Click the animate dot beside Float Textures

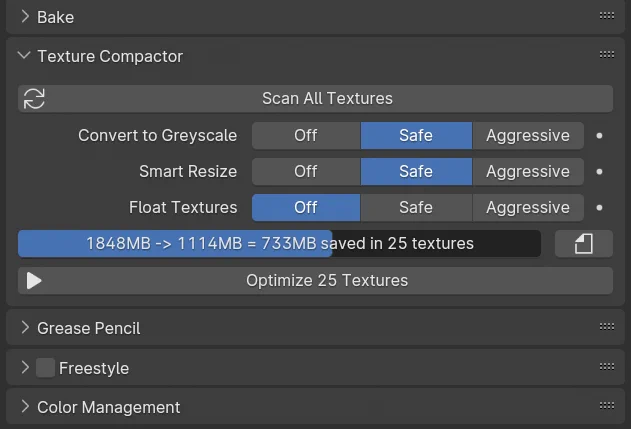(x=599, y=208)
